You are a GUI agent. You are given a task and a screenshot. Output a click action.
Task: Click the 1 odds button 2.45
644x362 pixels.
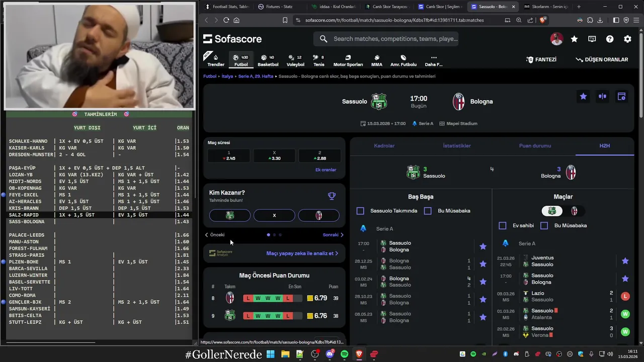pos(229,156)
